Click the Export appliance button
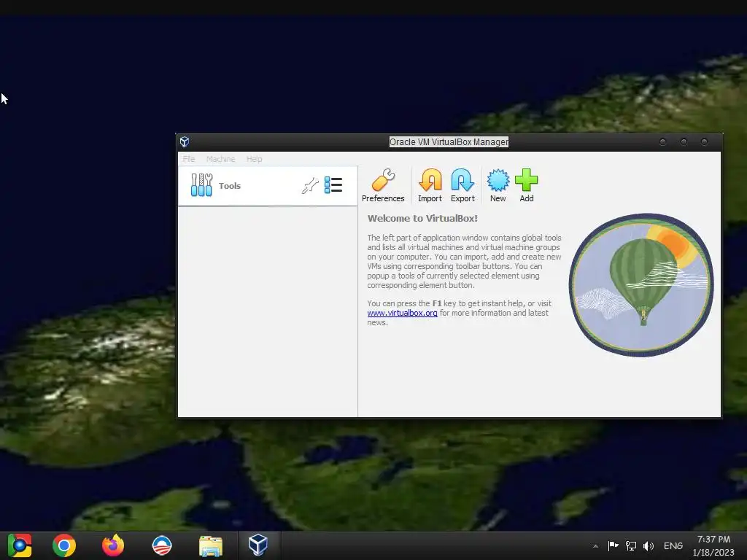747x560 pixels. [x=462, y=186]
